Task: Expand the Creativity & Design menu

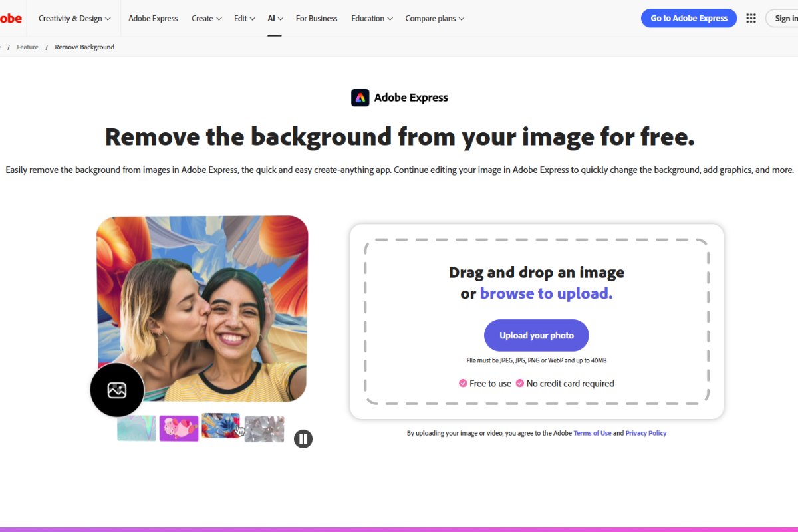Action: (74, 19)
